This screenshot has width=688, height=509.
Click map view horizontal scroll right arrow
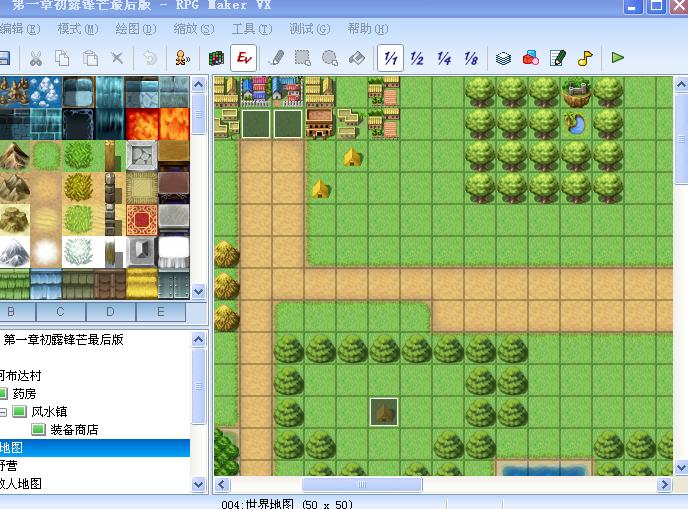tap(664, 484)
